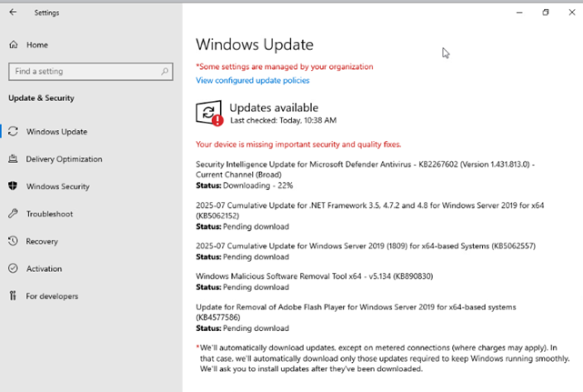Focus the Find a setting field
Screen dimensions: 583x392
pos(91,72)
